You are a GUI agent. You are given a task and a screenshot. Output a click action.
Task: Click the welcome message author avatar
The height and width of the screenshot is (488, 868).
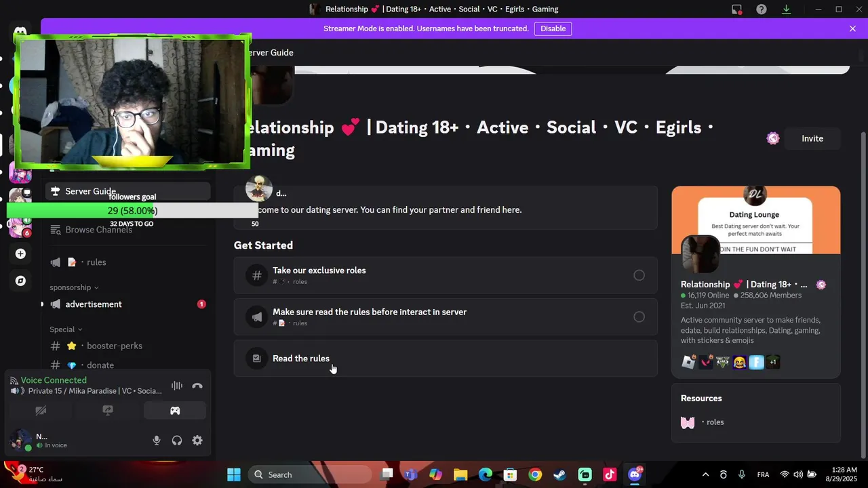click(x=258, y=189)
